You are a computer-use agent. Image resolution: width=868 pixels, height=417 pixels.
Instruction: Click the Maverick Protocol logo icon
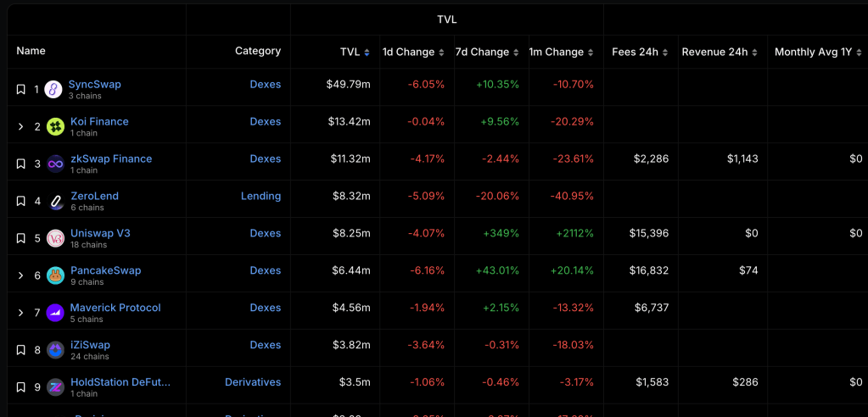[55, 313]
